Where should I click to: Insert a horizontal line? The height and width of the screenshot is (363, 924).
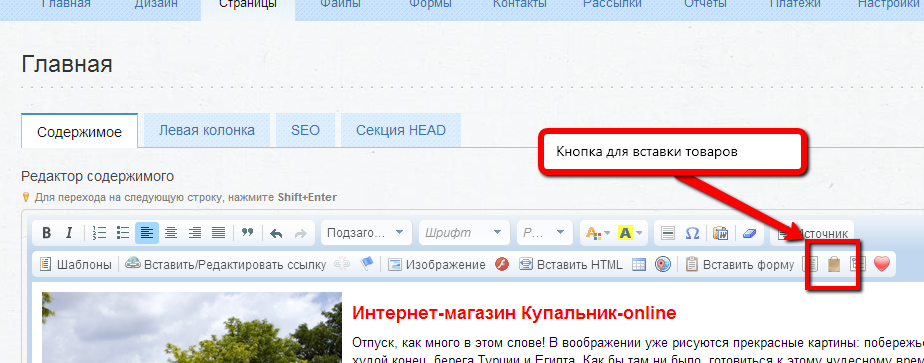pos(668,233)
